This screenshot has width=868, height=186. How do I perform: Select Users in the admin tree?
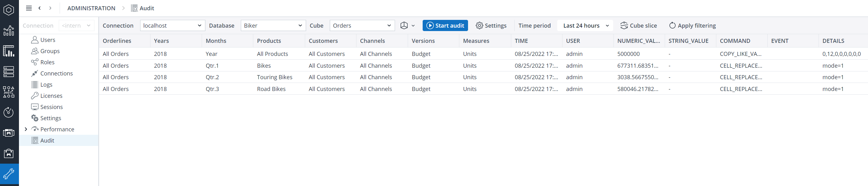(48, 40)
